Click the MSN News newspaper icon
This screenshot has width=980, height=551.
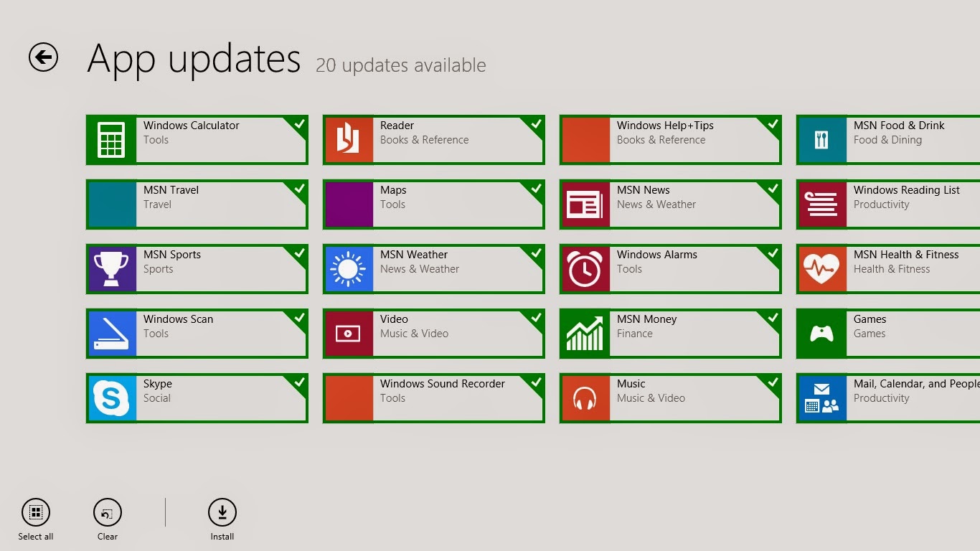(x=585, y=204)
